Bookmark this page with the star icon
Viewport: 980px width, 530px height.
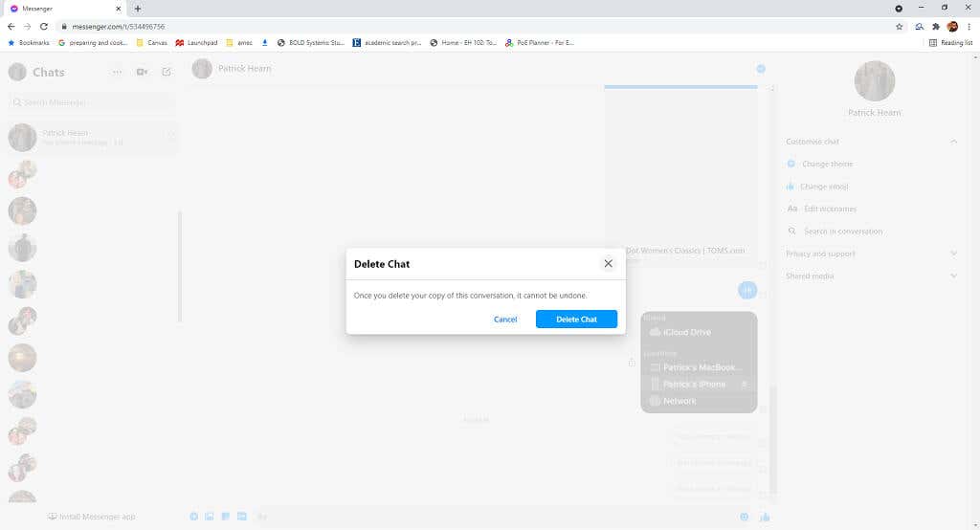[x=899, y=27]
